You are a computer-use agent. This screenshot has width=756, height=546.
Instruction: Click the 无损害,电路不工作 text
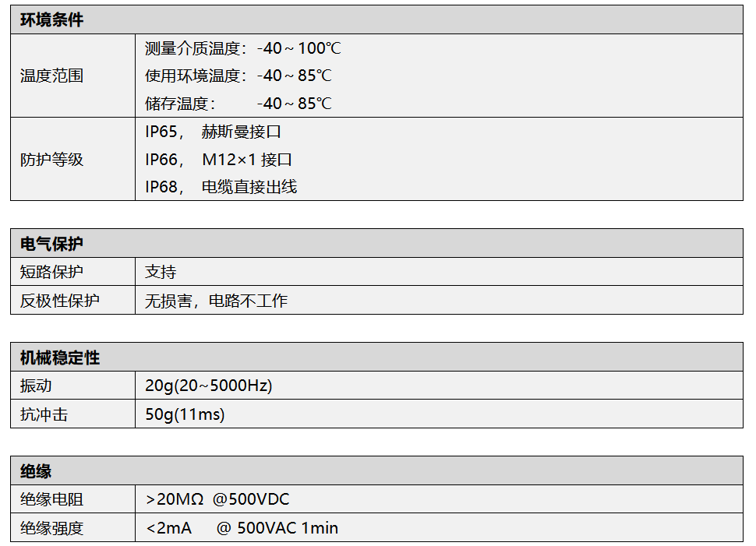coord(216,301)
